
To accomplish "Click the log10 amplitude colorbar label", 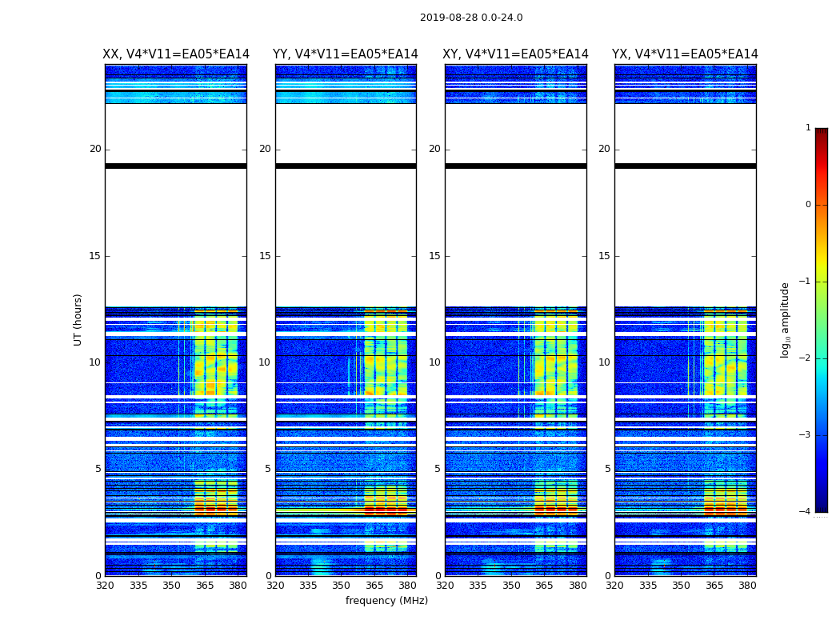I will click(x=785, y=320).
